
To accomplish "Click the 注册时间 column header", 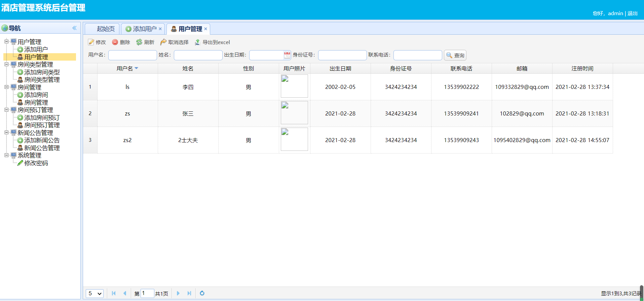I will (582, 68).
